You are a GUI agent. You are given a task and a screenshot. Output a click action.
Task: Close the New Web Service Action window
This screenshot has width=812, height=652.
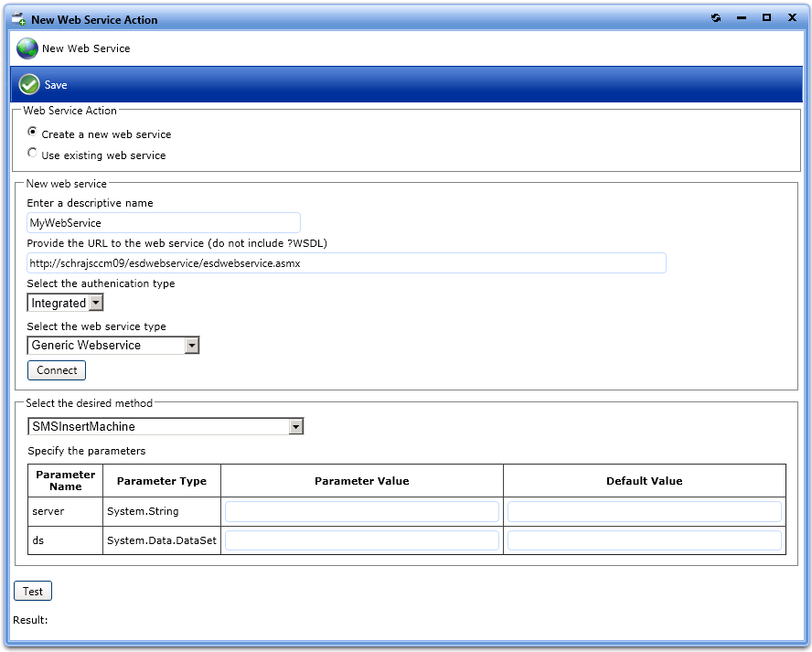pyautogui.click(x=792, y=17)
